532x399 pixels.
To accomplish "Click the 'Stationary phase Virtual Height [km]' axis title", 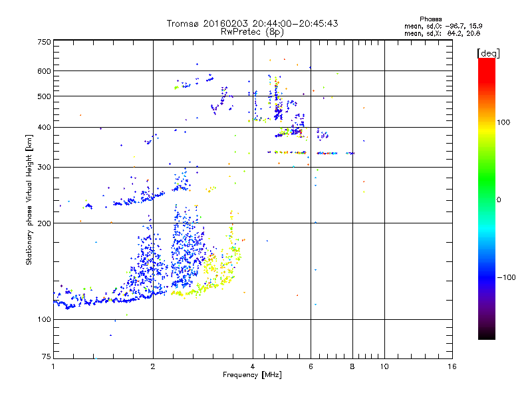I will coord(29,200).
